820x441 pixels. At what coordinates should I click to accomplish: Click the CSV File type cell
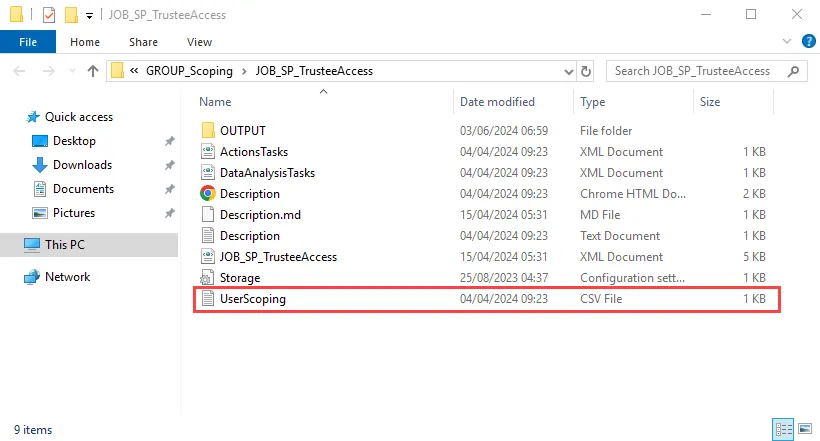[x=601, y=299]
